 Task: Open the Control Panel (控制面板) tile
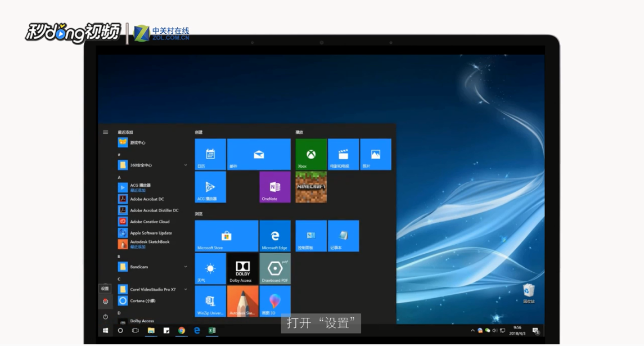(x=310, y=236)
